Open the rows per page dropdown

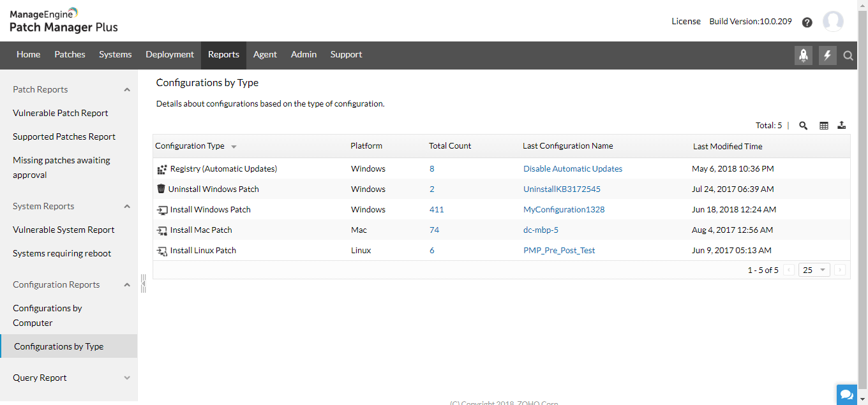coord(815,270)
